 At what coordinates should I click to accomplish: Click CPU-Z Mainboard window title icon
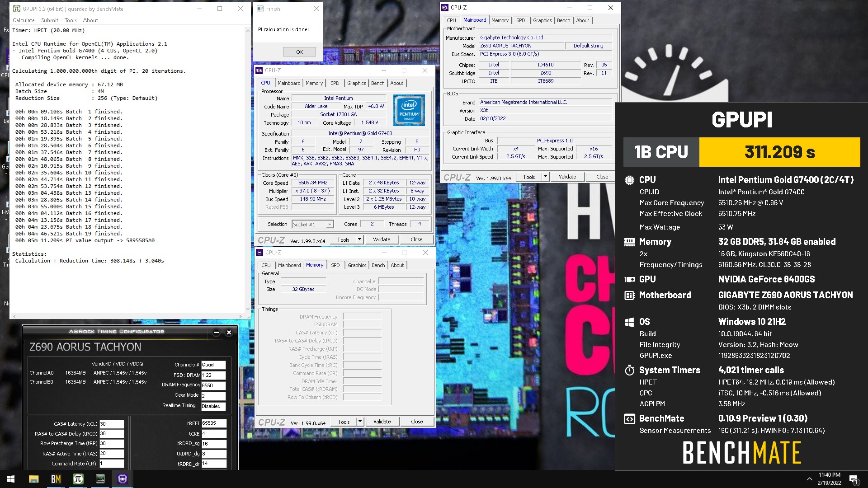pyautogui.click(x=445, y=8)
